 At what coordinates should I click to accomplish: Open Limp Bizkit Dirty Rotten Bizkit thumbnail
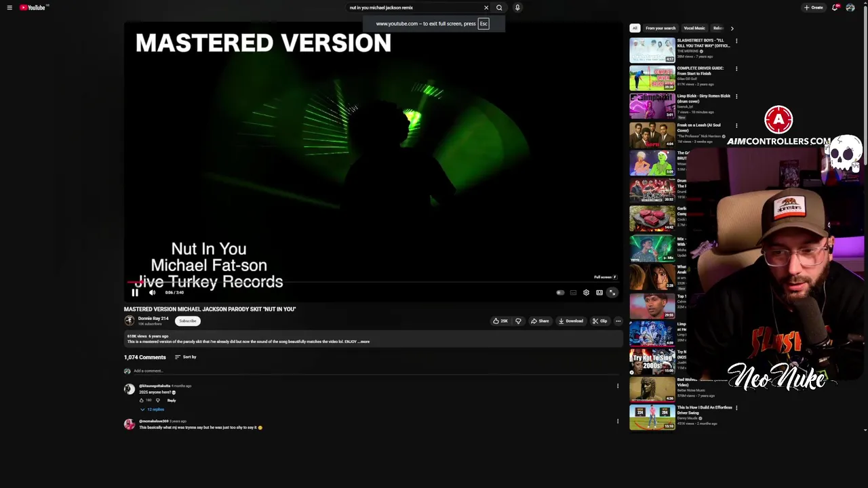click(x=652, y=105)
